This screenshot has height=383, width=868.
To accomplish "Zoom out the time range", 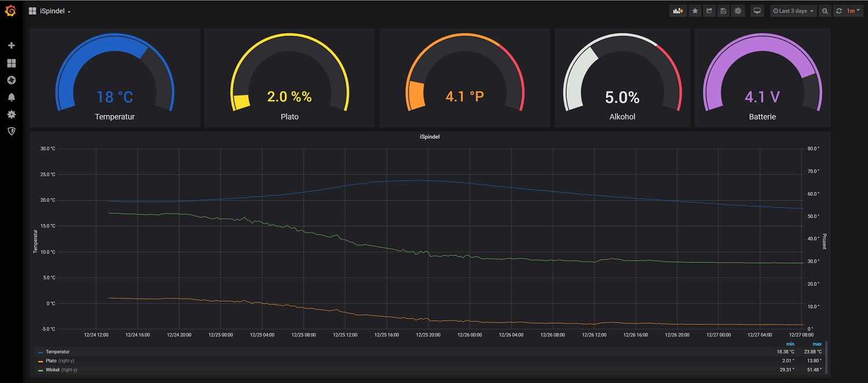I will pos(825,11).
